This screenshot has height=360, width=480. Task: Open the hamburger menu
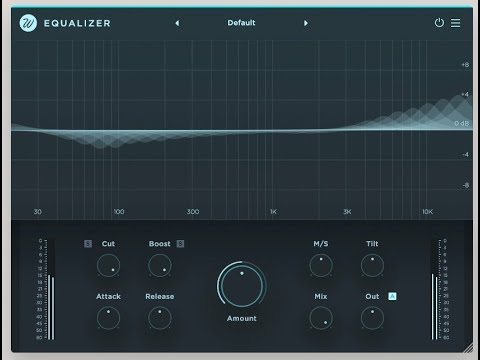click(x=456, y=23)
